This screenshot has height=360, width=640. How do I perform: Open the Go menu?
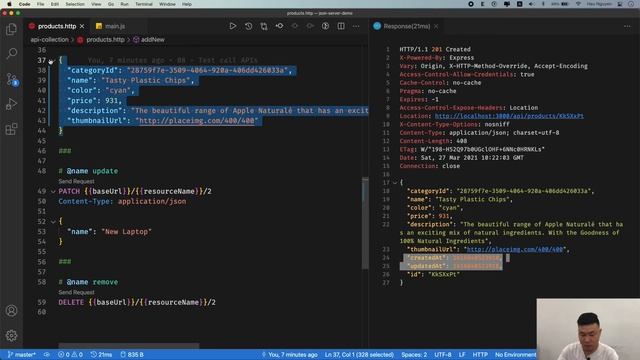(x=111, y=4)
